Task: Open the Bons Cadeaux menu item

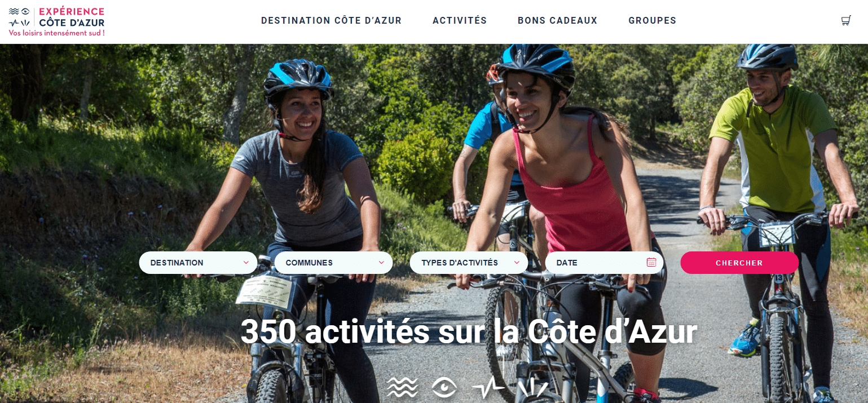Action: [x=557, y=21]
